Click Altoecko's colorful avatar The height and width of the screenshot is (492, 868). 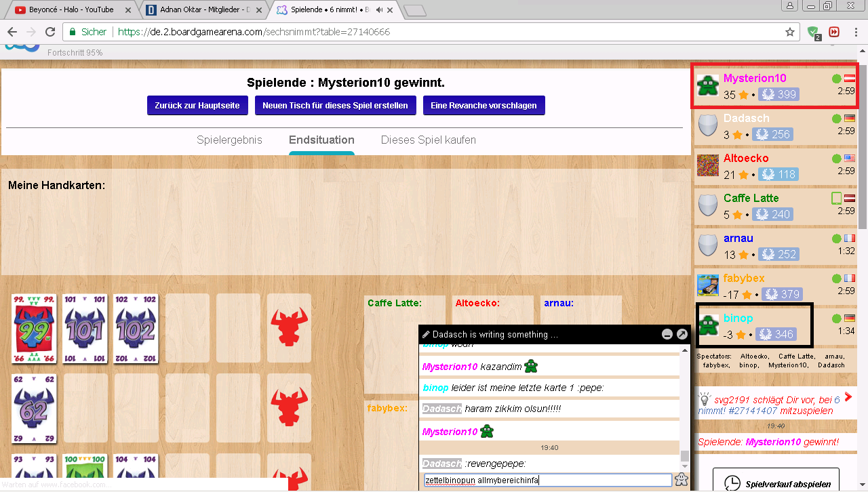click(708, 165)
